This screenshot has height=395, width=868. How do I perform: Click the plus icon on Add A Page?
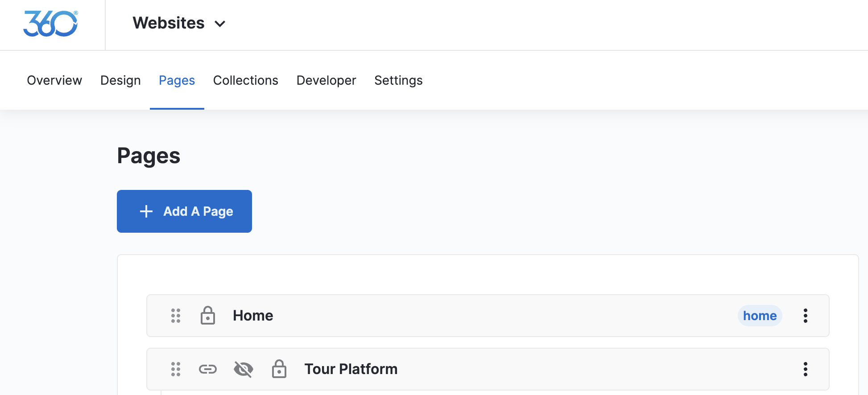point(146,211)
